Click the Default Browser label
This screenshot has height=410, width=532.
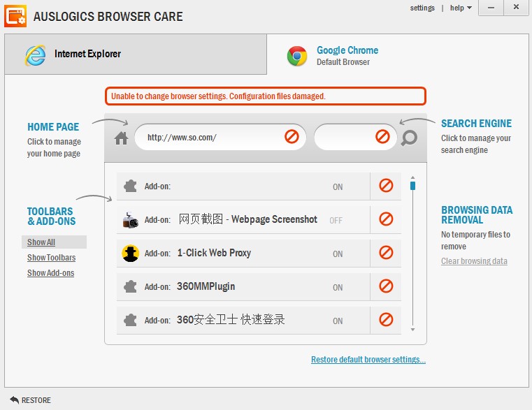[343, 62]
